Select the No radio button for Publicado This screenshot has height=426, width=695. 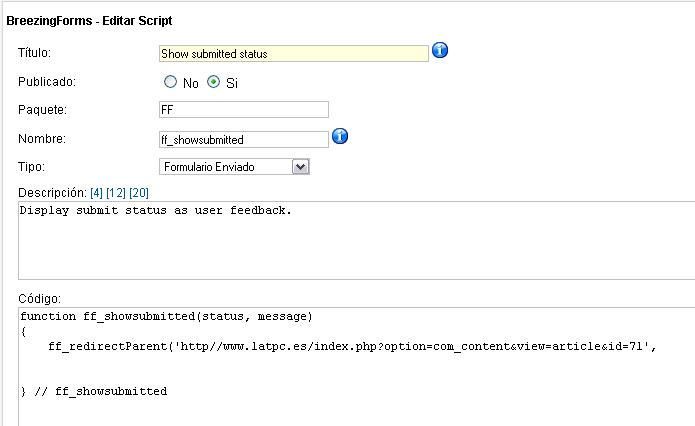170,82
